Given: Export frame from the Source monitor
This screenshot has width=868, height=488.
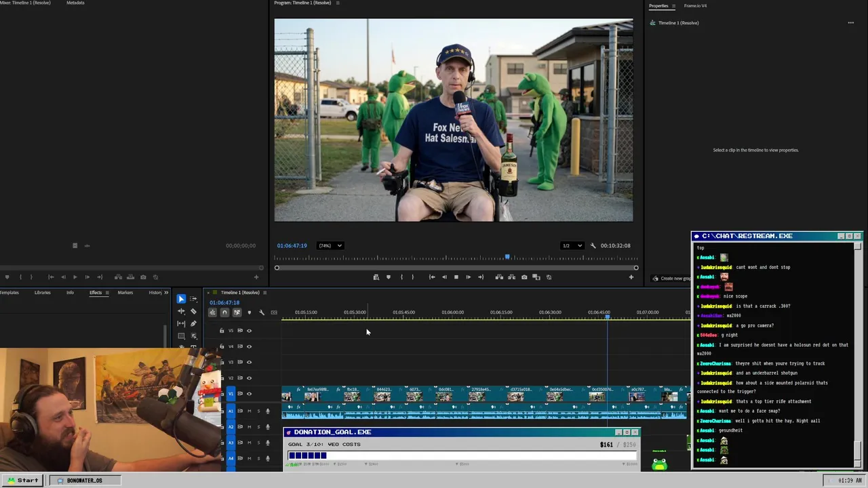Looking at the screenshot, I should tap(143, 277).
